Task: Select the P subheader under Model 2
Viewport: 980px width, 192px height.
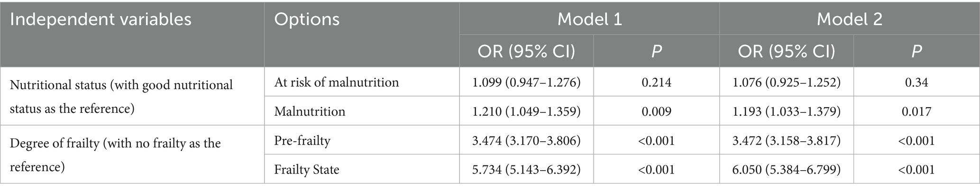Action: [x=916, y=51]
